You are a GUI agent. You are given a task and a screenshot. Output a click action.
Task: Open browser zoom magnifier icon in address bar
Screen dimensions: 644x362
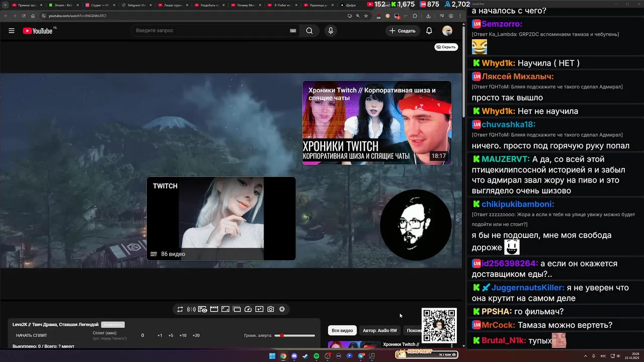tap(358, 16)
